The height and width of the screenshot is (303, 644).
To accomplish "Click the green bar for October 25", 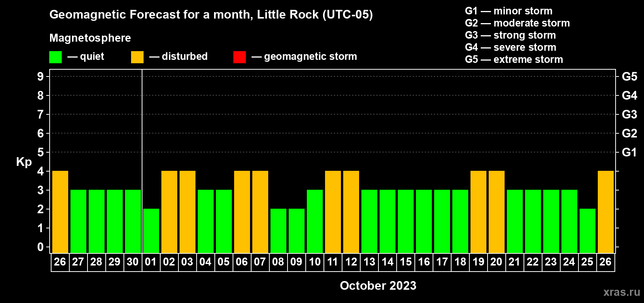I will coord(588,231).
